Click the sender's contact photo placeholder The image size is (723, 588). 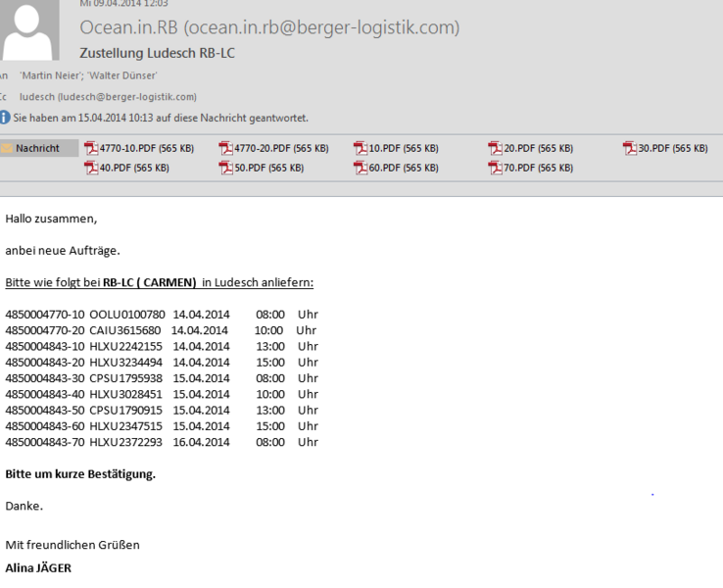[x=29, y=29]
